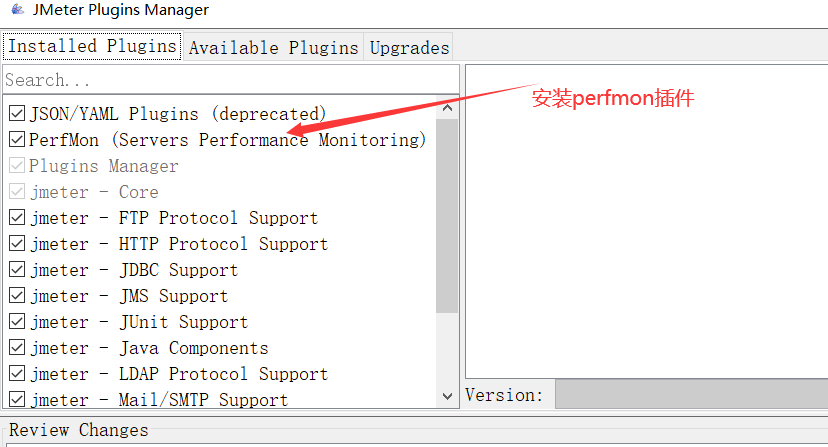Toggle jmeter - Java Components checkbox
This screenshot has height=447, width=828.
(17, 348)
